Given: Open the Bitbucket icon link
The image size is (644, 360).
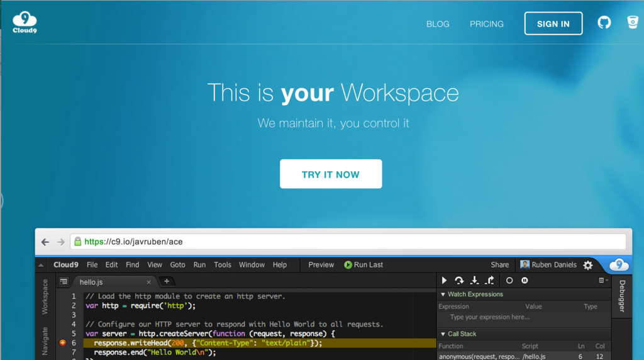Looking at the screenshot, I should coord(633,22).
